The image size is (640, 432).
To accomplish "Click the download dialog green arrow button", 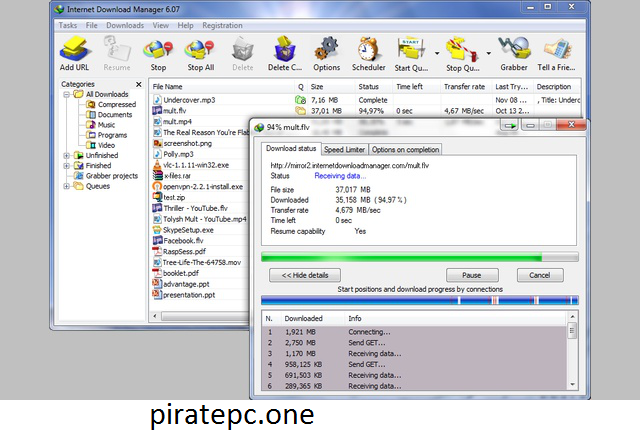I will [510, 125].
